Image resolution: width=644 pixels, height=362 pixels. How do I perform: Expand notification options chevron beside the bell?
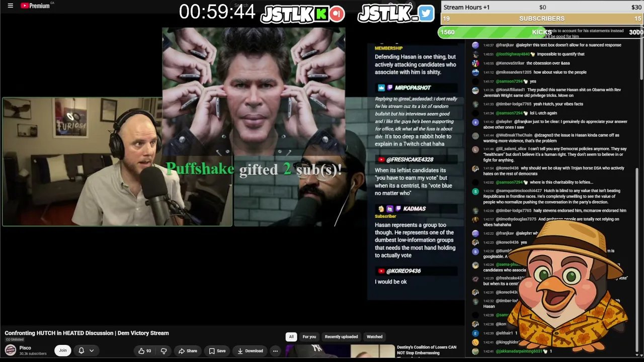(x=92, y=350)
